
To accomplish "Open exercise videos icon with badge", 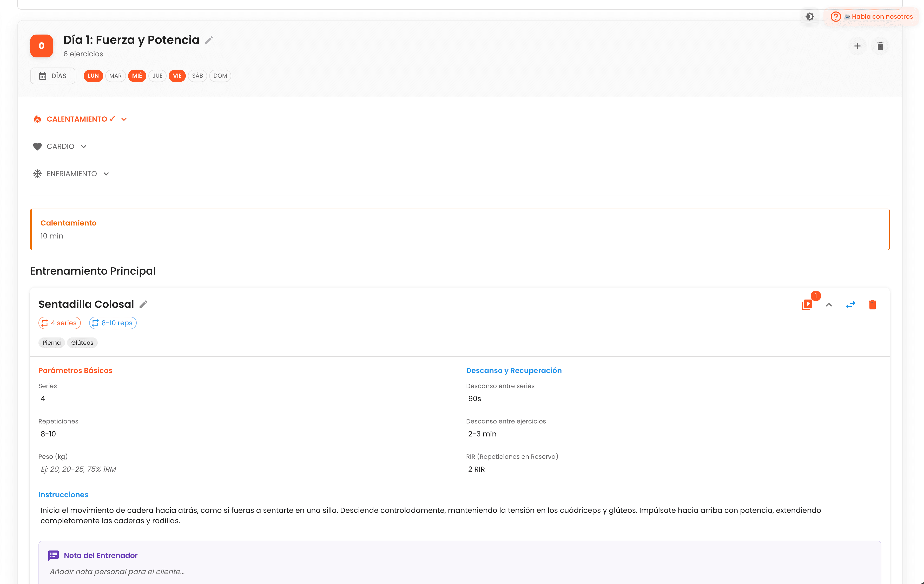I will [807, 305].
